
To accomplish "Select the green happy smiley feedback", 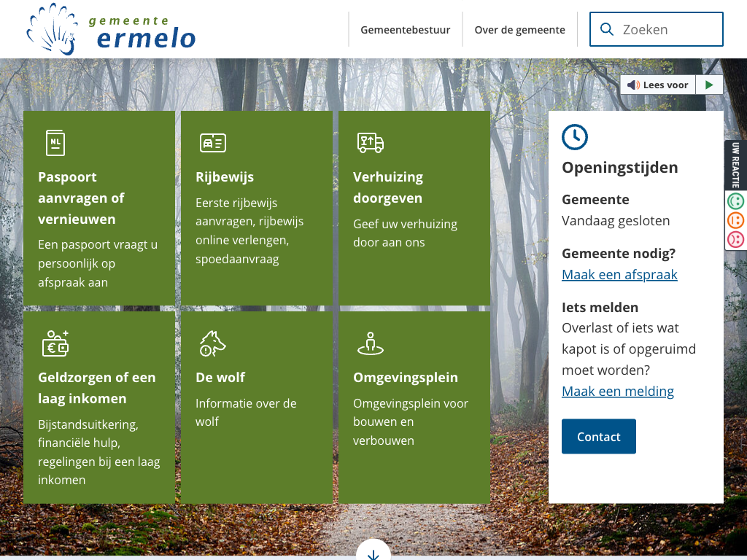I will [x=735, y=201].
